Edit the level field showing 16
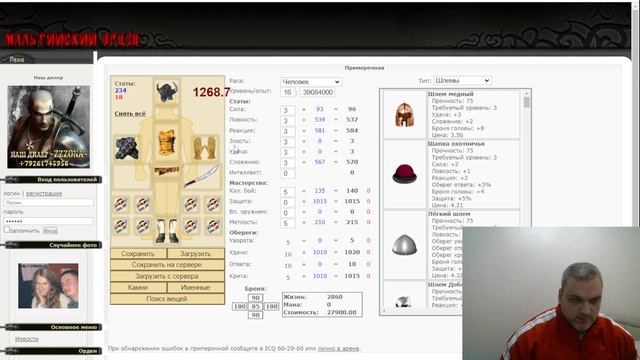Viewport: 640px width, 360px height. (x=288, y=92)
